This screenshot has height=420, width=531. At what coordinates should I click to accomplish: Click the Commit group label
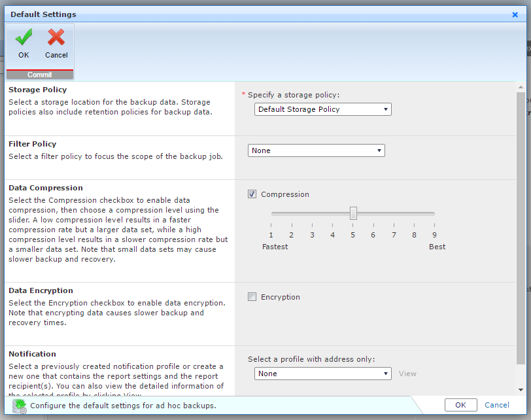click(x=39, y=74)
